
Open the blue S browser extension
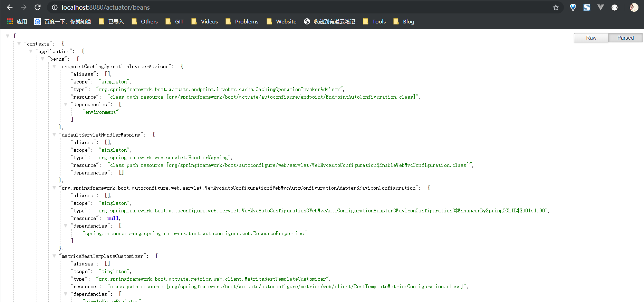click(x=587, y=7)
